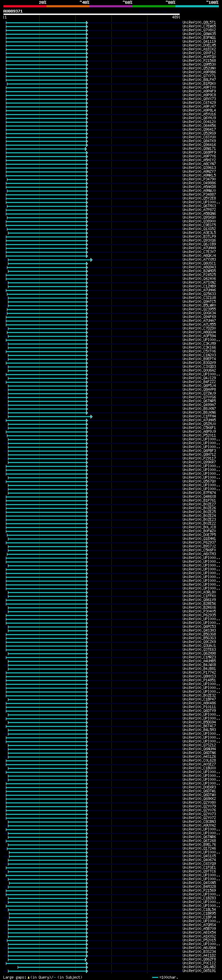Click the purple ~60% identity legend segment

(x=111, y=6)
